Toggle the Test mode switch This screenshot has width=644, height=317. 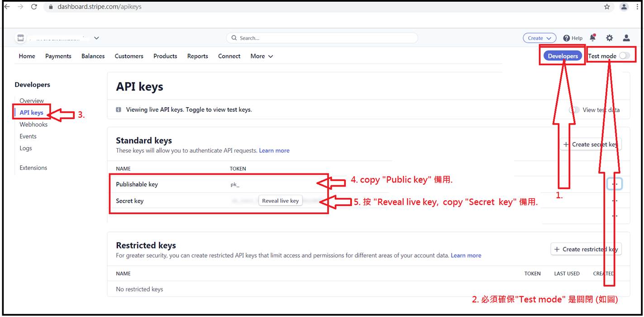[624, 56]
